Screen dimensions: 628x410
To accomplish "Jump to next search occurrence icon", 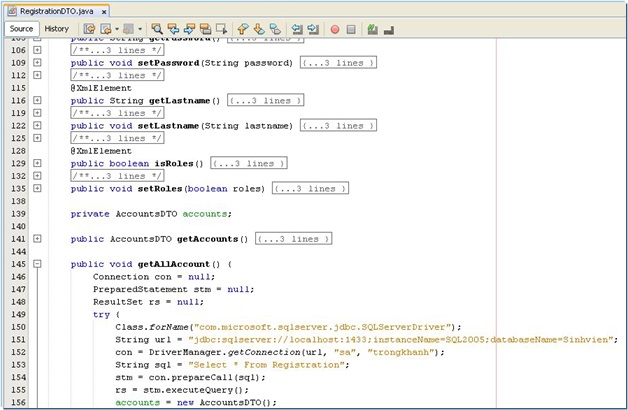I will click(189, 29).
